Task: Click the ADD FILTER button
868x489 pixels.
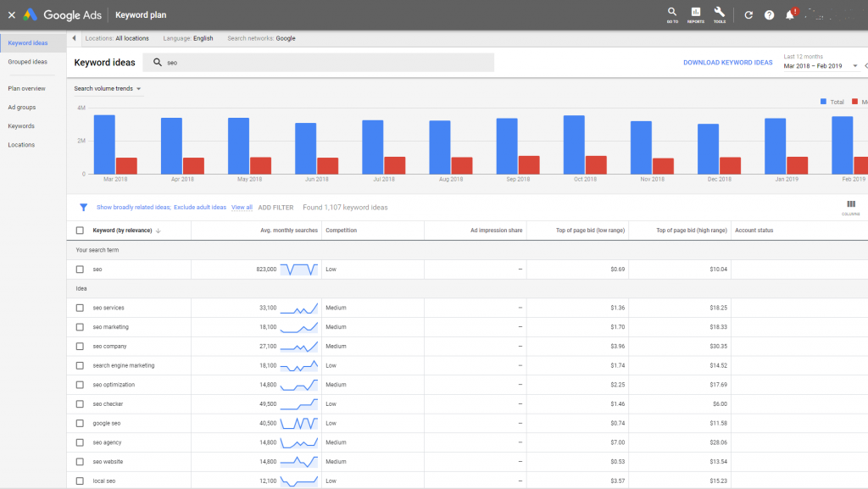Action: click(x=276, y=207)
